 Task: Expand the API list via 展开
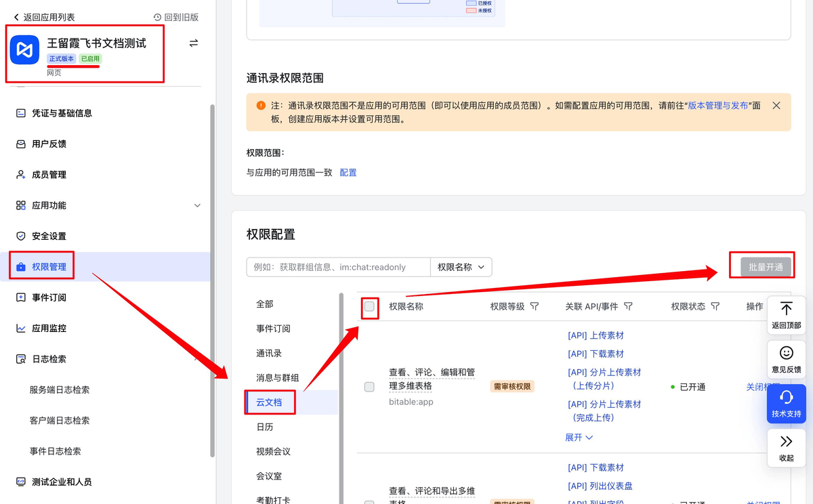click(579, 438)
